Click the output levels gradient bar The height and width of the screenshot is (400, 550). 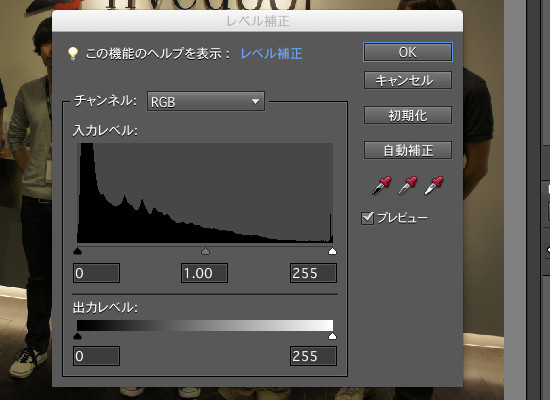point(205,325)
